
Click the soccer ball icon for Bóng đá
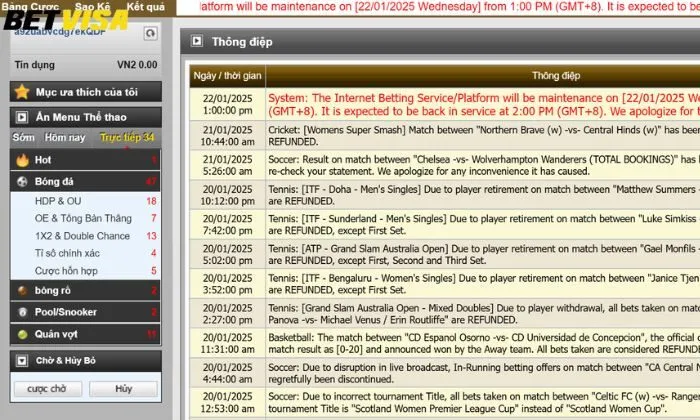[x=23, y=182]
